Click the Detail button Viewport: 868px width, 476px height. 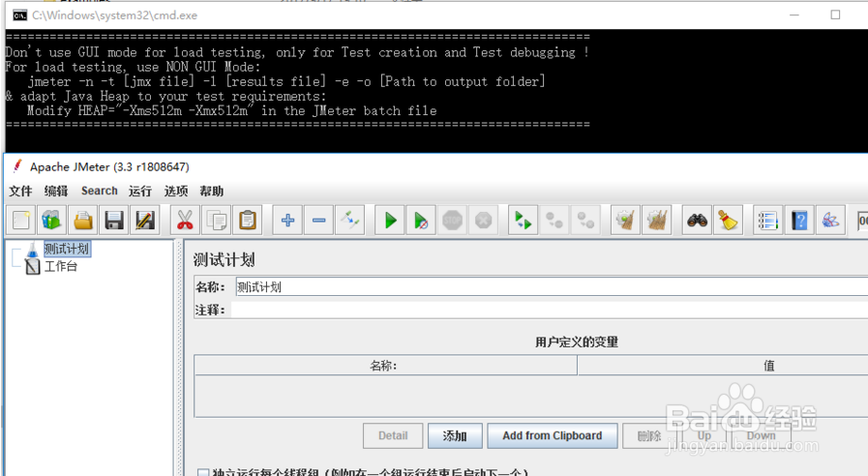393,435
